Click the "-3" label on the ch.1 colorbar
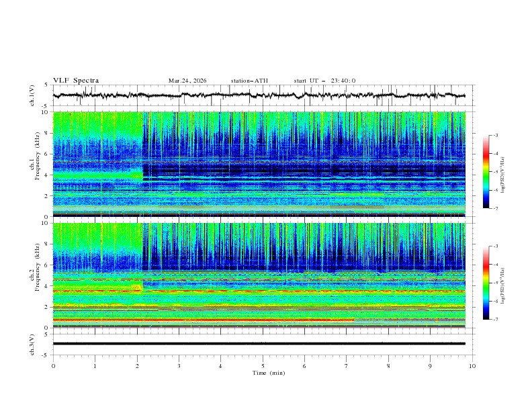The width and height of the screenshot is (532, 411). click(495, 135)
